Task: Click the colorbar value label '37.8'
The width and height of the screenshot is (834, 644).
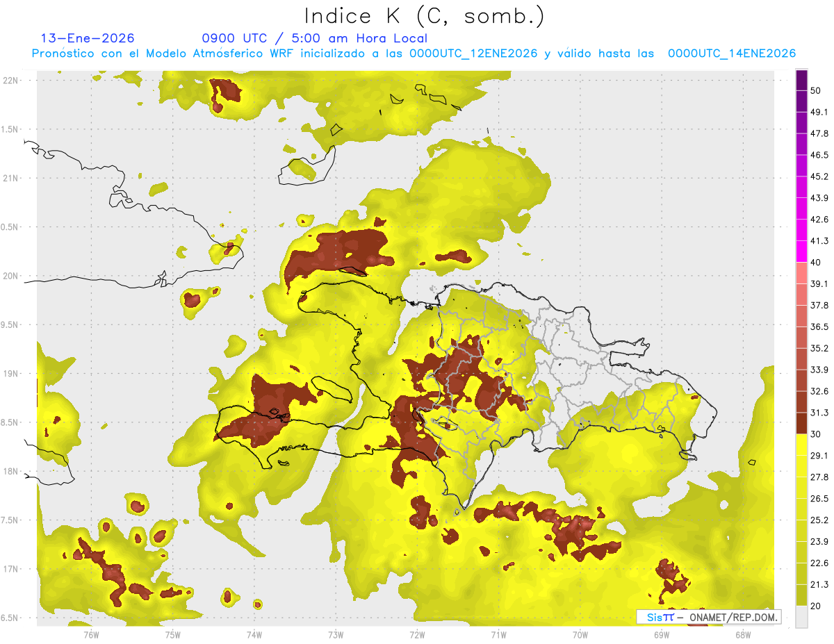Action: point(819,305)
